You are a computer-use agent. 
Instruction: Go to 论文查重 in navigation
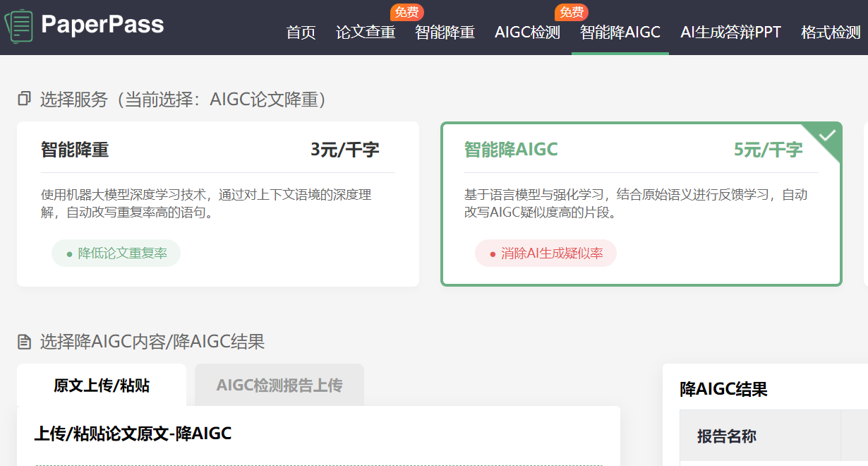click(366, 32)
